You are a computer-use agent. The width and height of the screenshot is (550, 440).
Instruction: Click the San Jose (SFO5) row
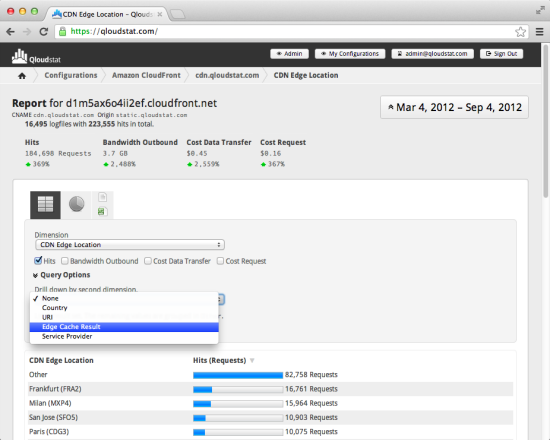coord(270,418)
